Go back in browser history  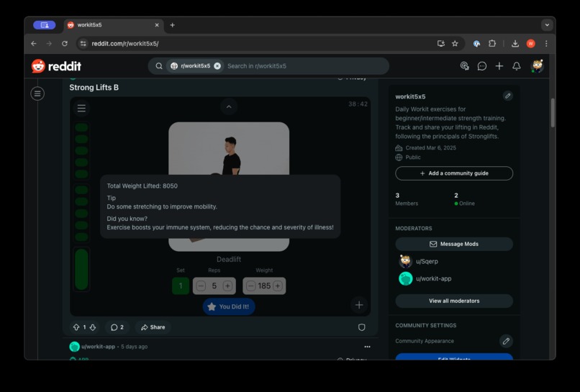[x=34, y=44]
